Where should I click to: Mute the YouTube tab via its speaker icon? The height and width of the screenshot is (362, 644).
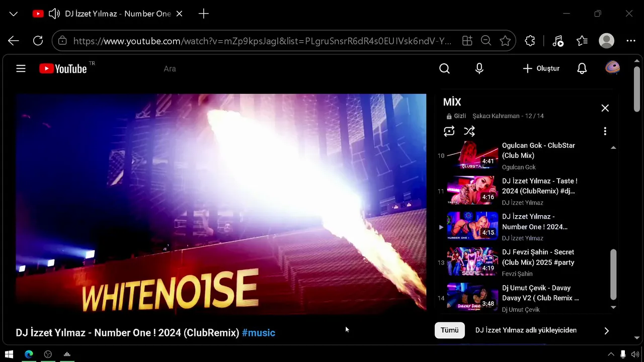click(54, 14)
